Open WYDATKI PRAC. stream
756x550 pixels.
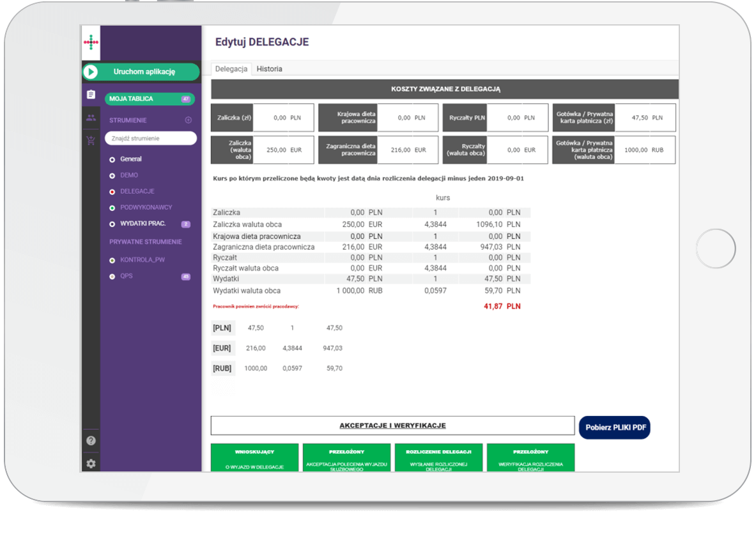(x=143, y=224)
